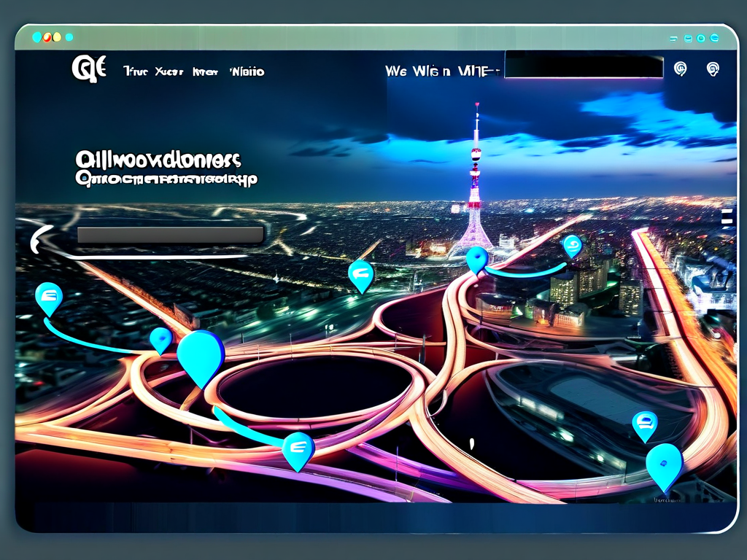Click the pin on the purple lower highway

click(298, 449)
